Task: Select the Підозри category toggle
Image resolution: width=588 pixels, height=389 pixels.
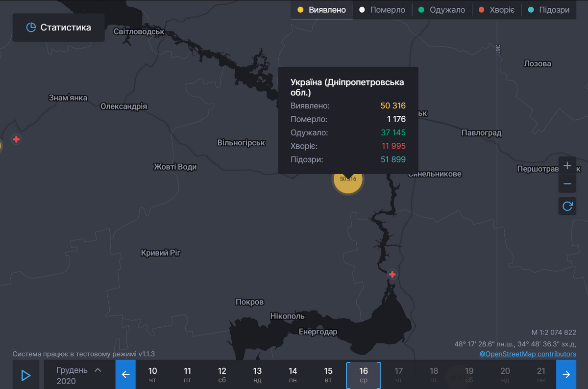Action: pos(549,10)
